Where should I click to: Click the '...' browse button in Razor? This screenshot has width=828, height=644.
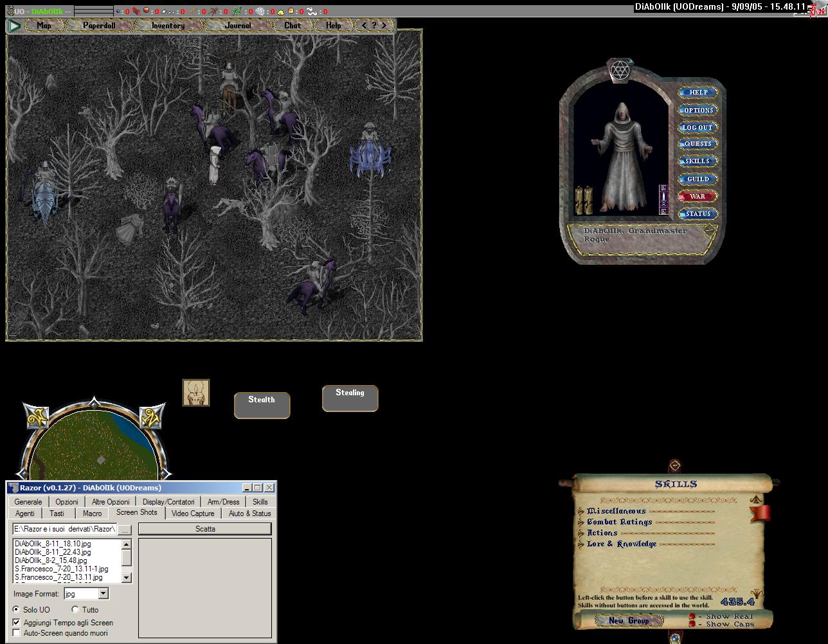click(x=125, y=530)
